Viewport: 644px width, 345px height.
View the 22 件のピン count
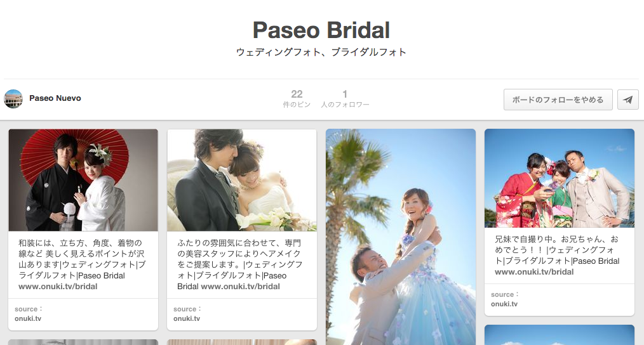[297, 99]
